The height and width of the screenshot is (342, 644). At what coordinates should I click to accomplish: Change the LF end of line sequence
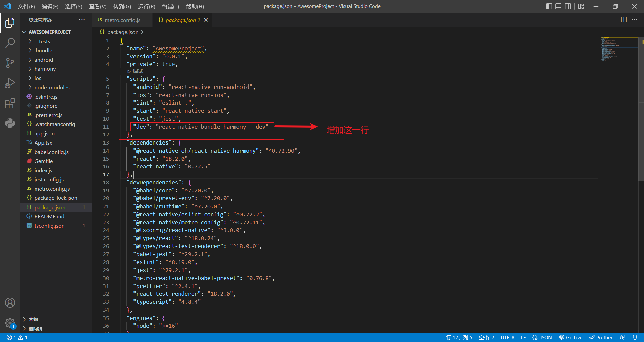point(523,337)
